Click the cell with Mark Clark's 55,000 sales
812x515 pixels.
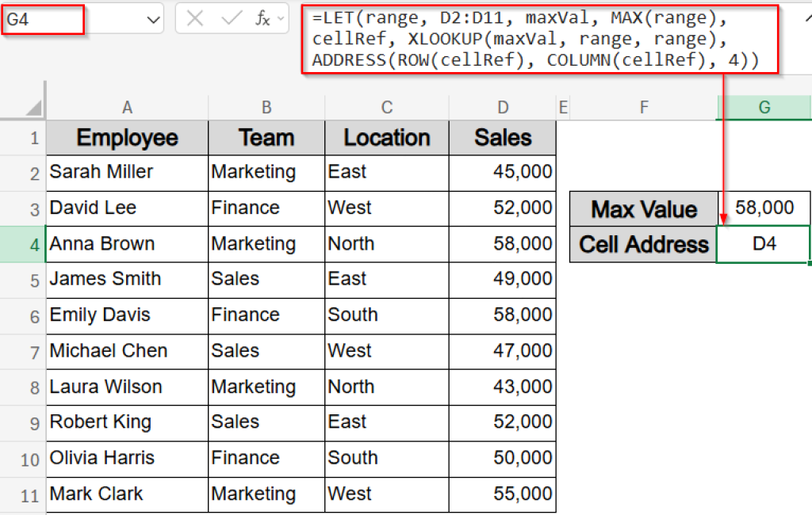[503, 494]
